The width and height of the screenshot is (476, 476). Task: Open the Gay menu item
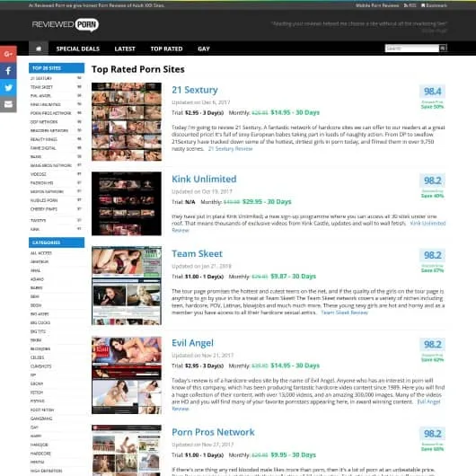tap(204, 48)
